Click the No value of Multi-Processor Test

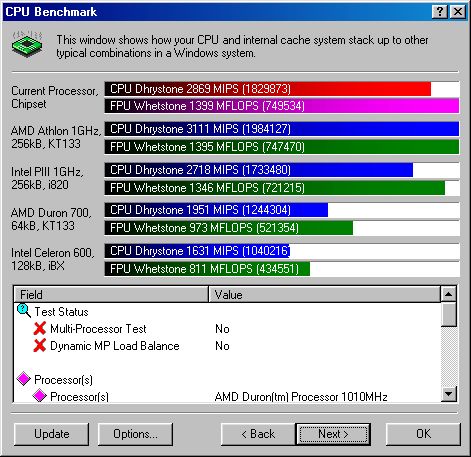[222, 329]
